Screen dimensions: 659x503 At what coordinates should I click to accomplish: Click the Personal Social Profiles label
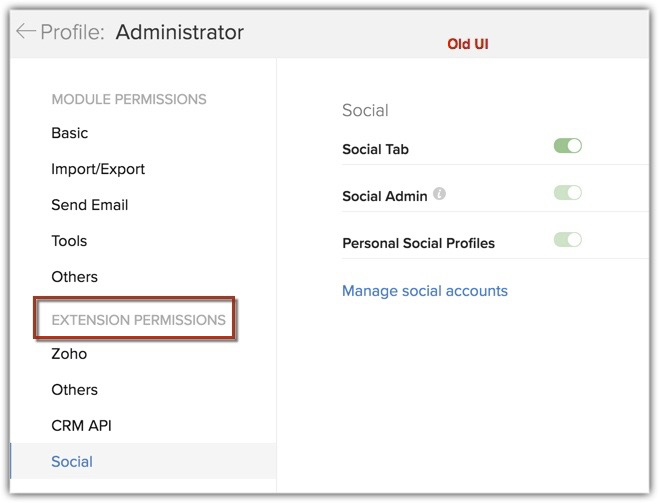[418, 243]
